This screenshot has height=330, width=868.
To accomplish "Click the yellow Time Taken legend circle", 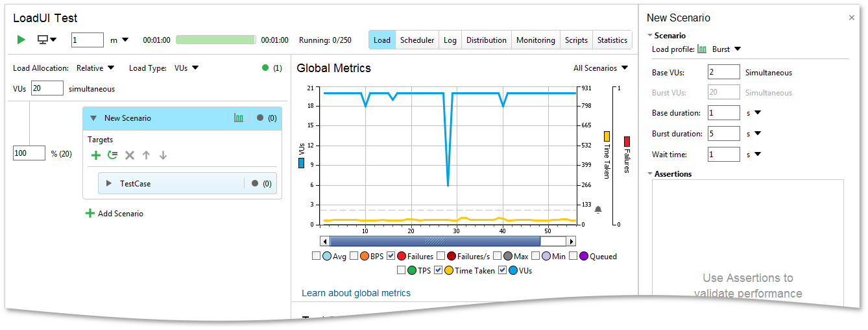I will [449, 270].
